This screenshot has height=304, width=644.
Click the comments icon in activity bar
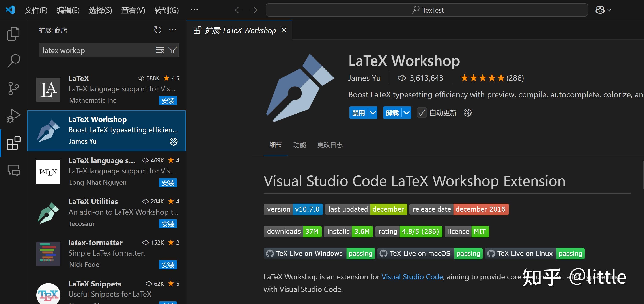[x=13, y=170]
